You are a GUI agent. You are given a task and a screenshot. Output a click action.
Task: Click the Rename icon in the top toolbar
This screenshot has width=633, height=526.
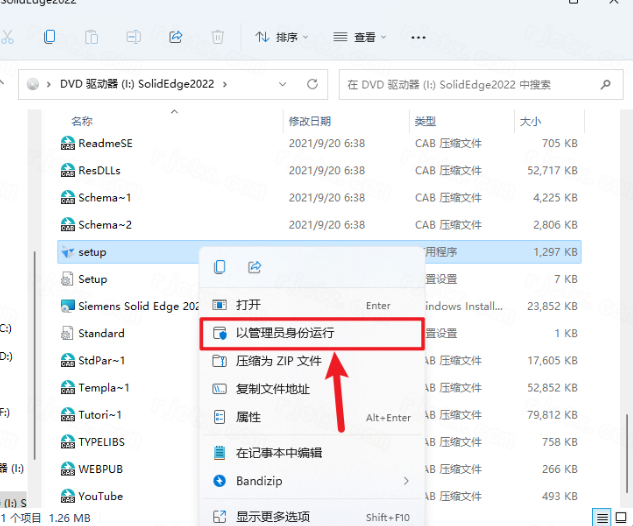click(133, 37)
